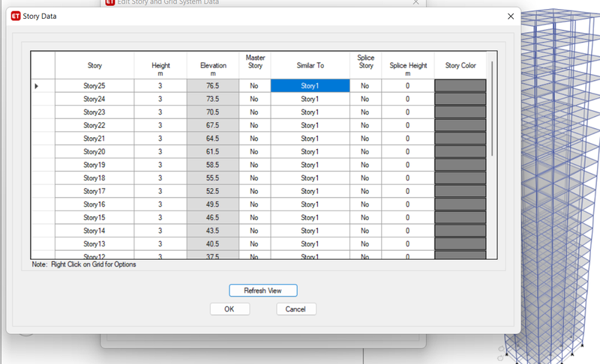Open Similar To cell for Story19
Viewport: 600px width, 364px height.
tap(310, 165)
